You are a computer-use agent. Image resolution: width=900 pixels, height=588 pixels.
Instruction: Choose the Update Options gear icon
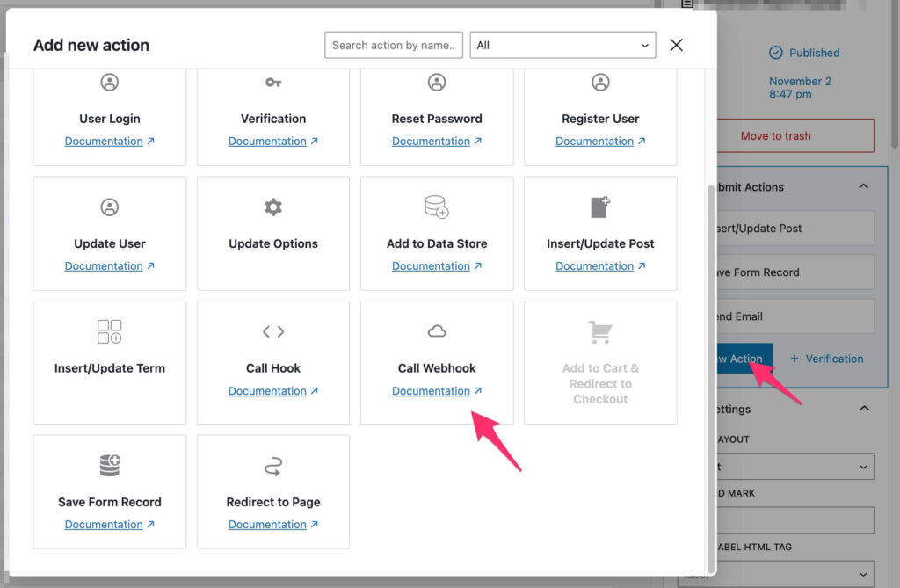[273, 207]
